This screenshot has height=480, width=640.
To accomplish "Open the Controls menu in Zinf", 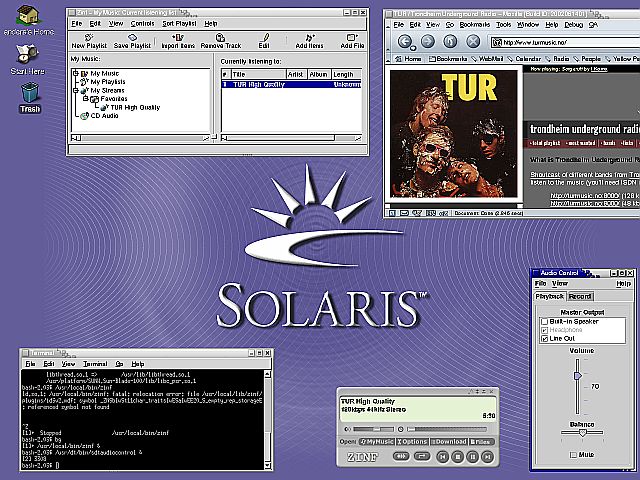I will click(142, 24).
